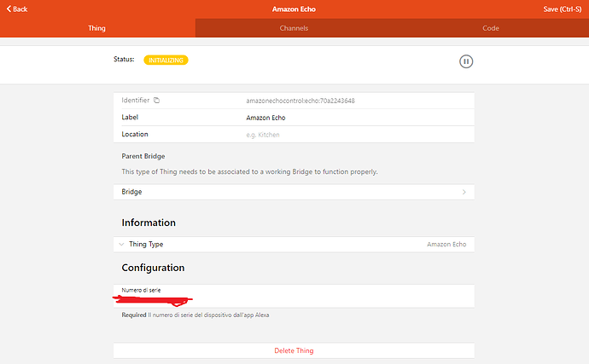Click the Thing Type value Amazon Echo
589x364 pixels.
click(446, 244)
